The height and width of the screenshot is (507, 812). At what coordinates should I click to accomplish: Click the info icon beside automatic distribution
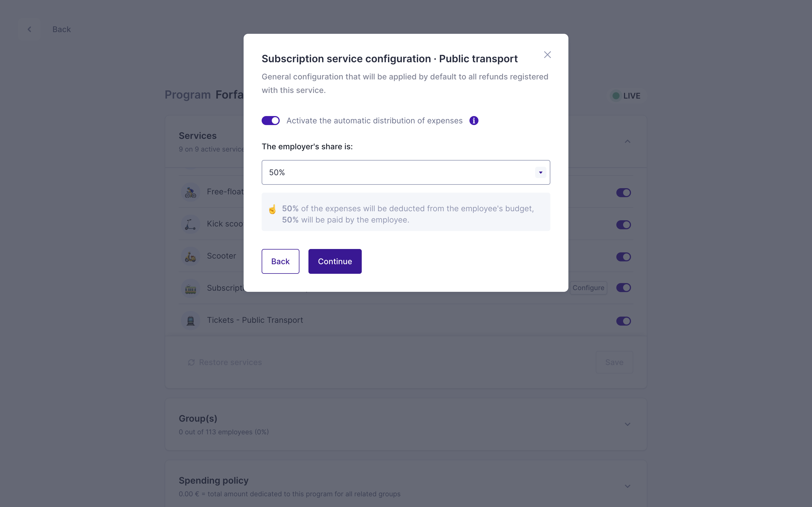coord(473,121)
